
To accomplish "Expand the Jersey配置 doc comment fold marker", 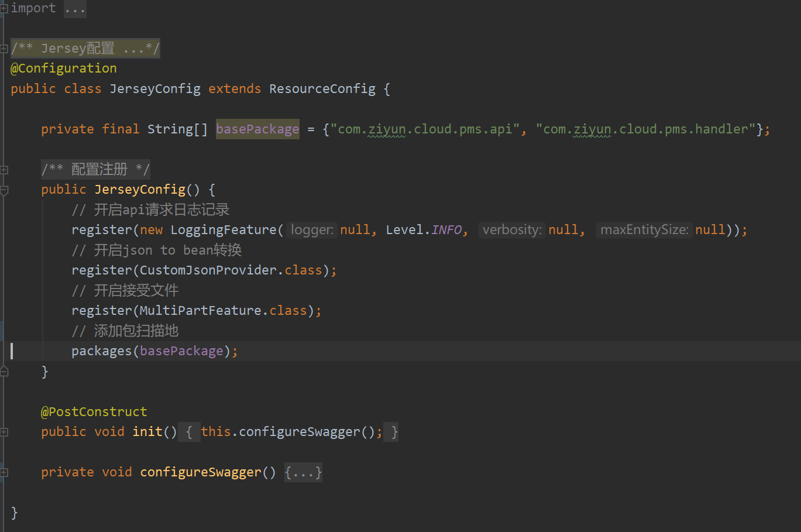I will (4, 49).
